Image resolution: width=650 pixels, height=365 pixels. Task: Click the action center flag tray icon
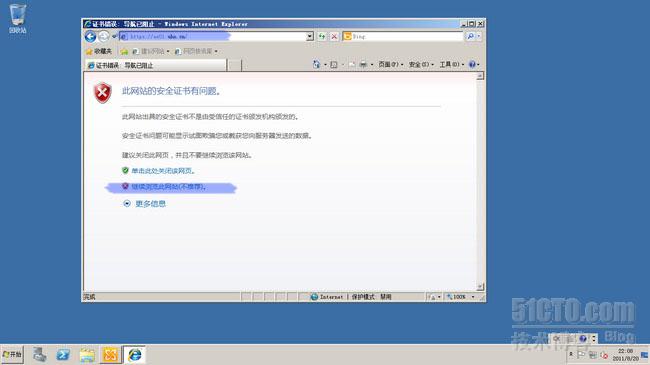click(581, 355)
